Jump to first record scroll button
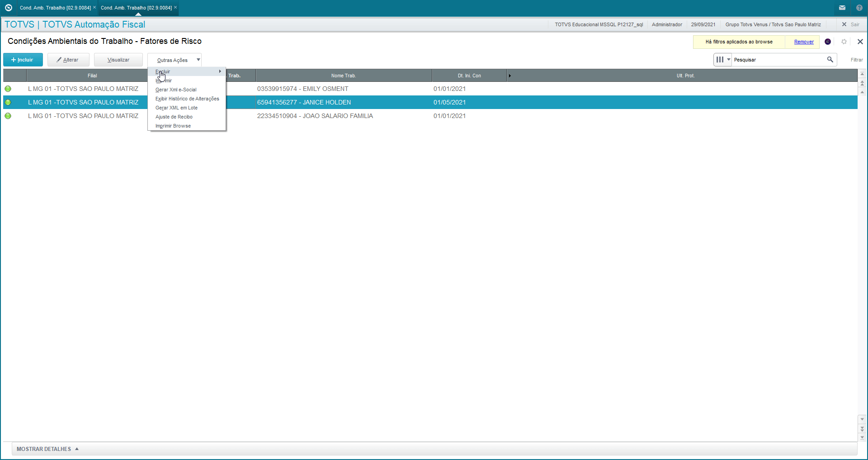Viewport: 868px width, 460px height. click(x=863, y=74)
